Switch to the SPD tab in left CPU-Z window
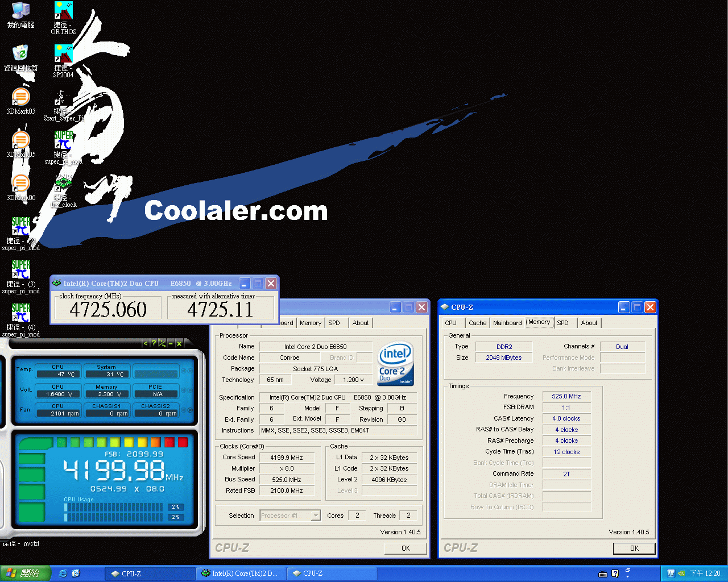728x582 pixels. (334, 323)
